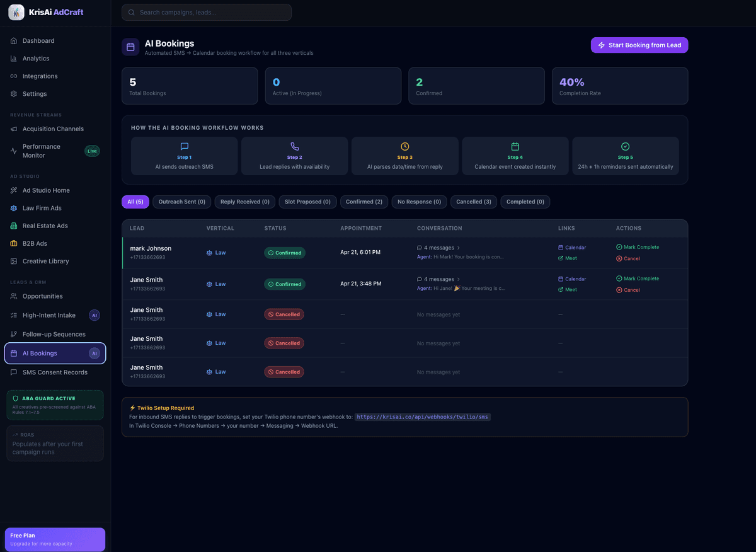Viewport: 756px width, 552px height.
Task: Click the AI Bookings header calendar icon
Action: (x=130, y=47)
